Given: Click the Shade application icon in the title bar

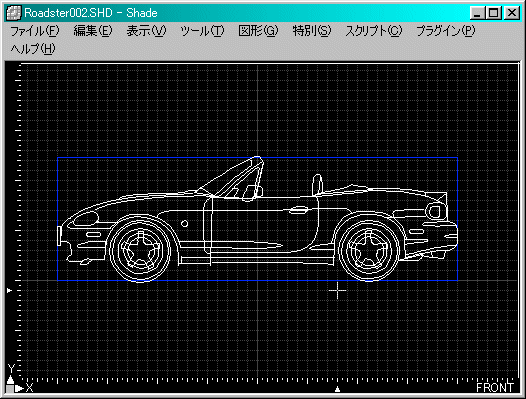Looking at the screenshot, I should click(14, 13).
